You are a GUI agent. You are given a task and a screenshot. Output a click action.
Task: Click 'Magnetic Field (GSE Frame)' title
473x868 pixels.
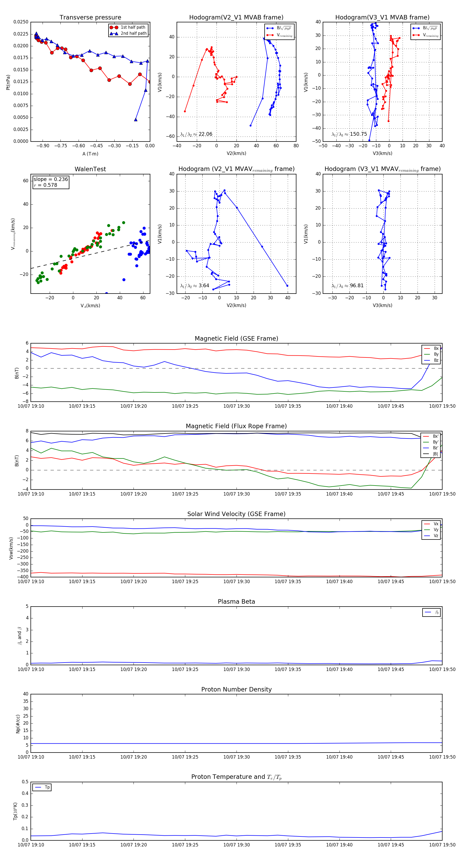(x=236, y=339)
